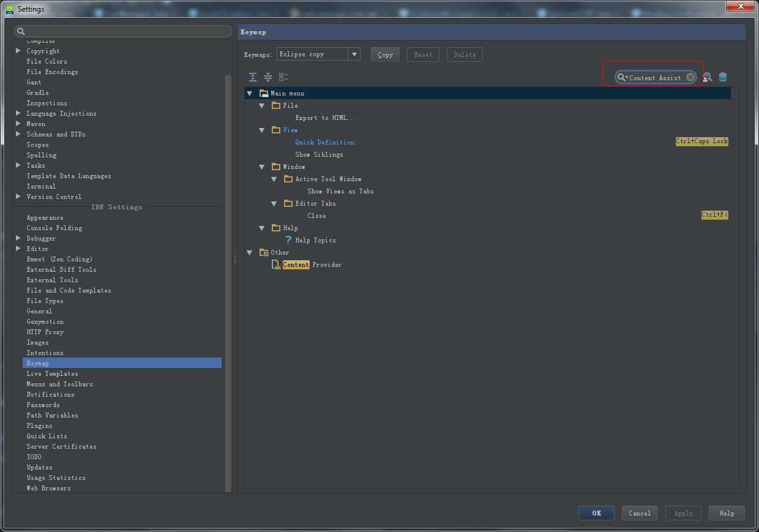Click the Help folder icon
The image size is (759, 532).
click(x=276, y=228)
